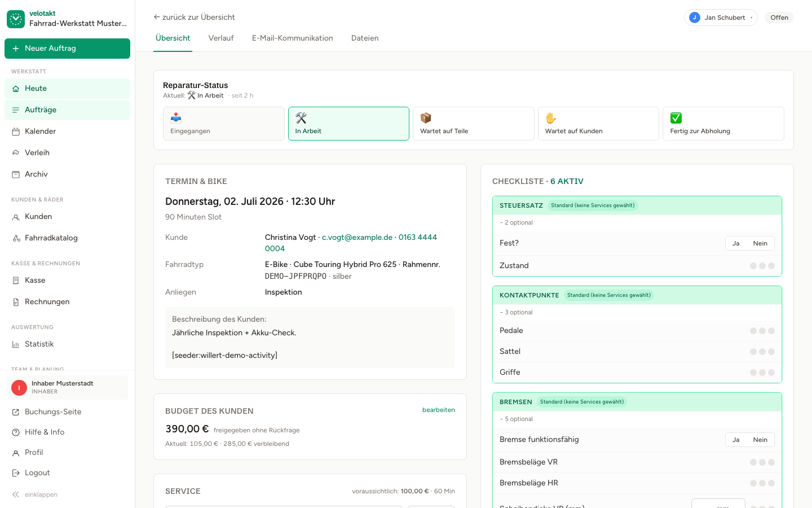Open the Jan Schubert assignee dropdown
The image size is (812, 508).
tap(721, 17)
